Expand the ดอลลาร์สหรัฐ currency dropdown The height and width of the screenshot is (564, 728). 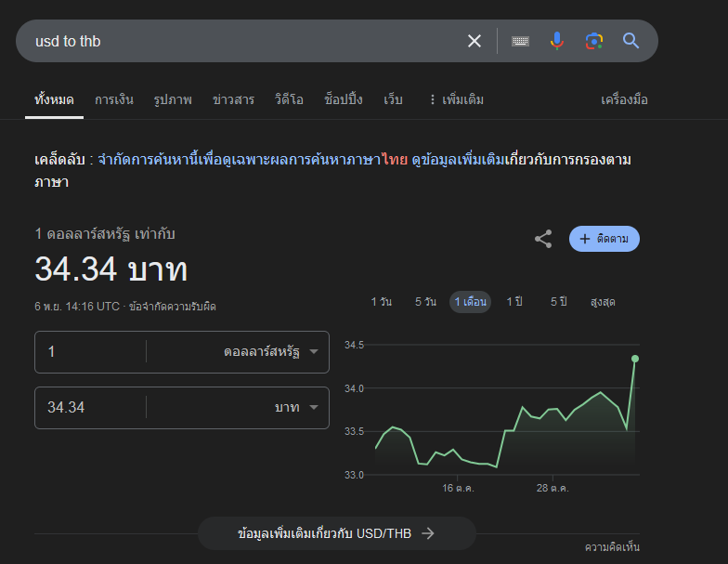click(271, 351)
